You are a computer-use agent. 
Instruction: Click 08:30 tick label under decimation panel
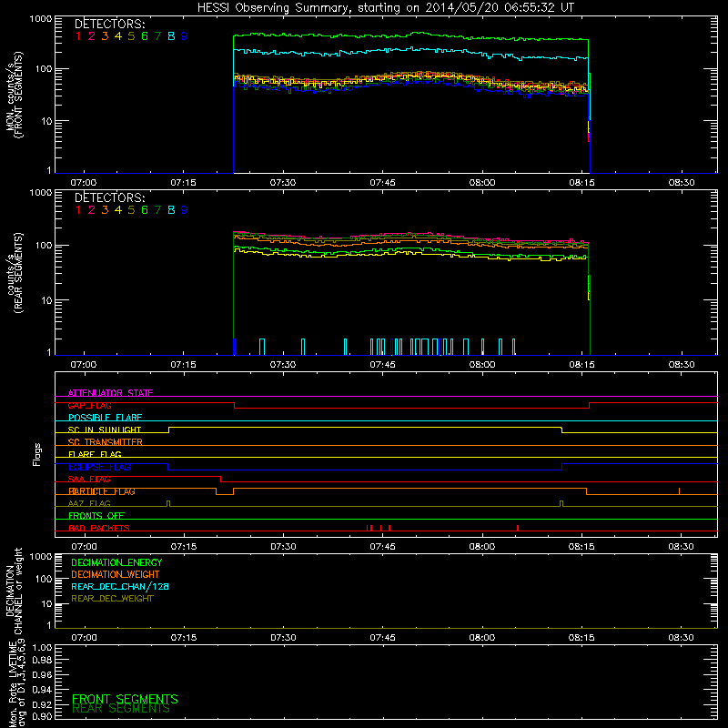pyautogui.click(x=681, y=638)
